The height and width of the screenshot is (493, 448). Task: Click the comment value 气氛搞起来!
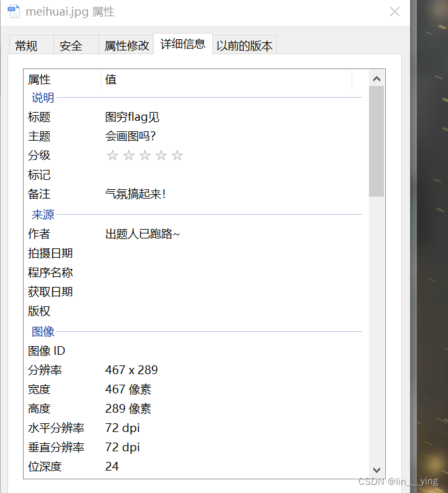click(x=136, y=194)
